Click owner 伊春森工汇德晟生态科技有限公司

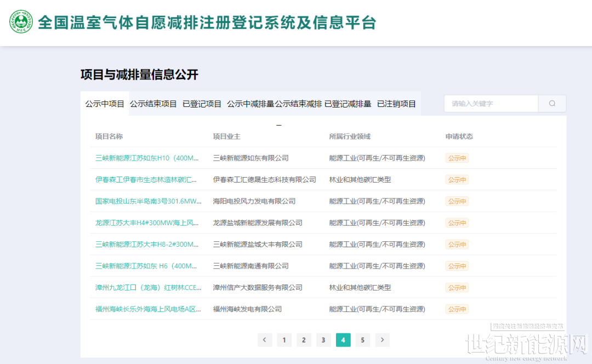pyautogui.click(x=264, y=180)
